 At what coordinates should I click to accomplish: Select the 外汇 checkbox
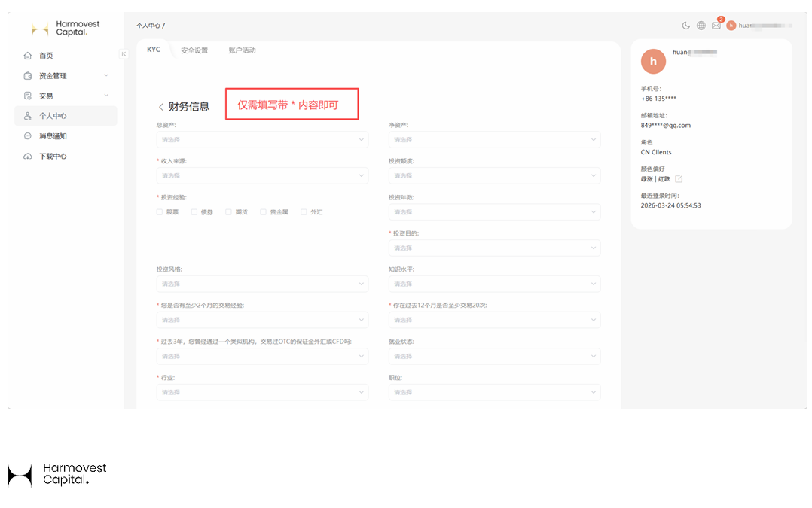304,212
